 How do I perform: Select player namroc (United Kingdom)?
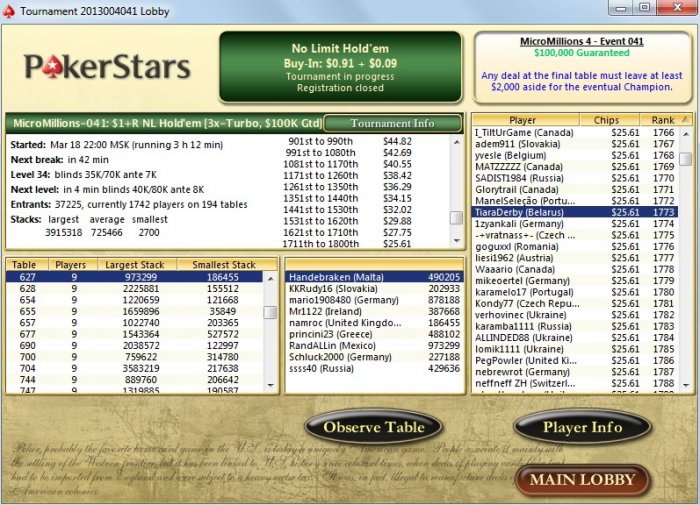(374, 322)
